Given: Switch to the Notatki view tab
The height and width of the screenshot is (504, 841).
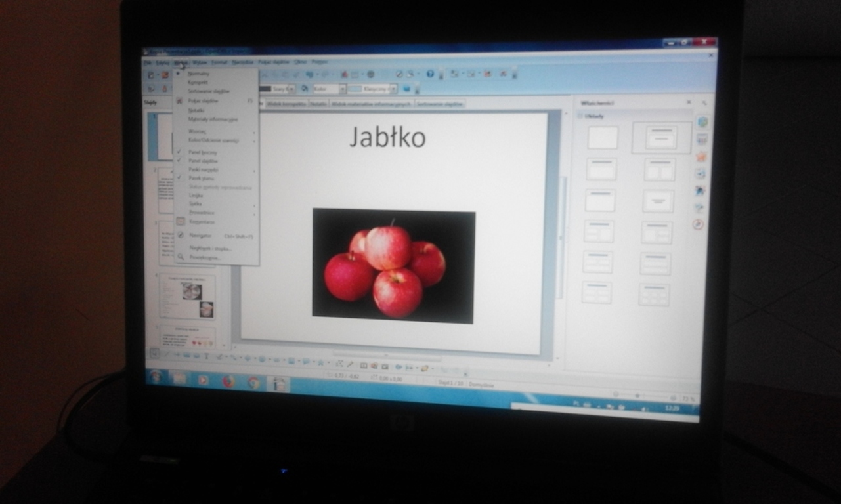Looking at the screenshot, I should point(318,104).
